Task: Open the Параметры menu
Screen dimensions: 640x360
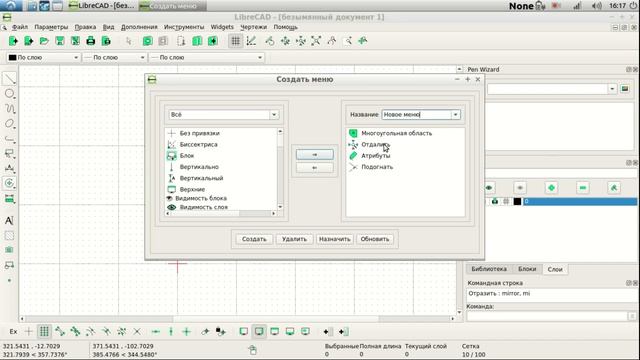Action: (51, 27)
